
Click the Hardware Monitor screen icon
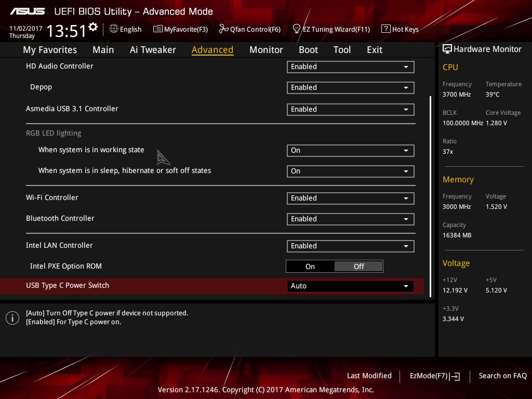[447, 49]
